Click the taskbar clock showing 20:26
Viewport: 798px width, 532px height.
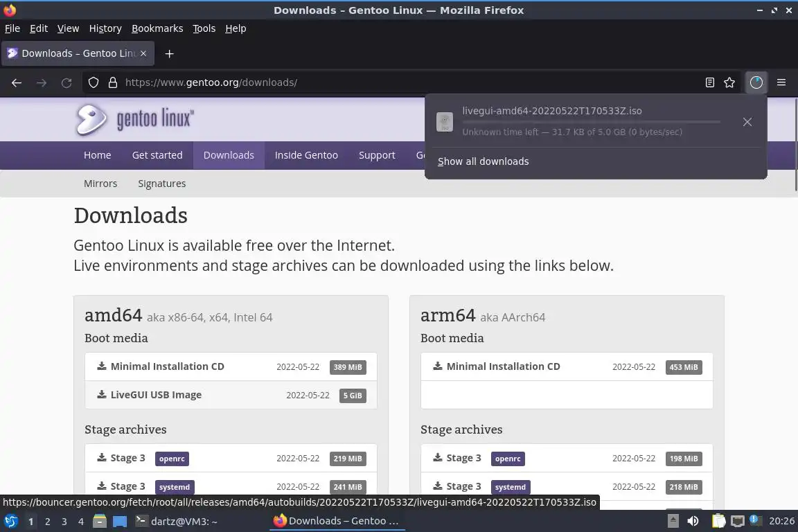pyautogui.click(x=781, y=521)
